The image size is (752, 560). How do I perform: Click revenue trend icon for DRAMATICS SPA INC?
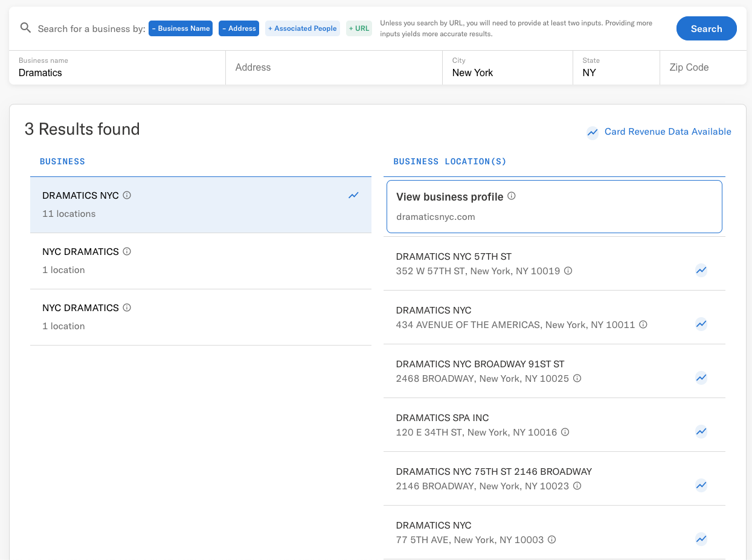[701, 431]
